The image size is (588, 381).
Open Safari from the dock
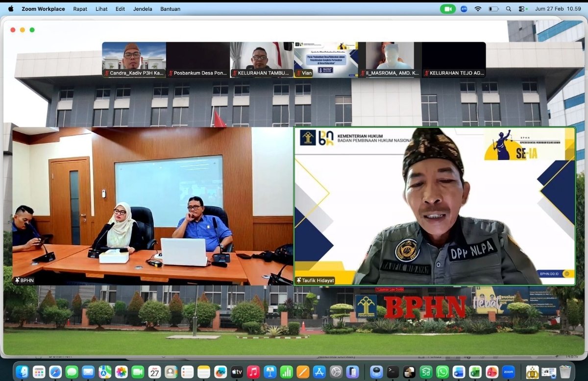(55, 372)
